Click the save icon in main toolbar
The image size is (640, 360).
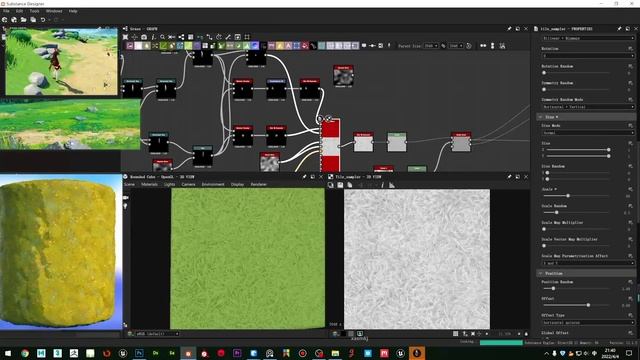point(33,20)
